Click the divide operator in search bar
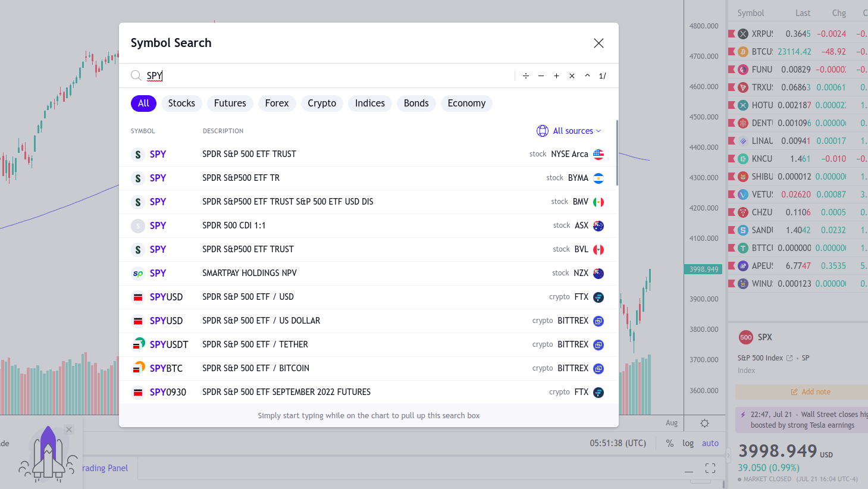 [526, 76]
